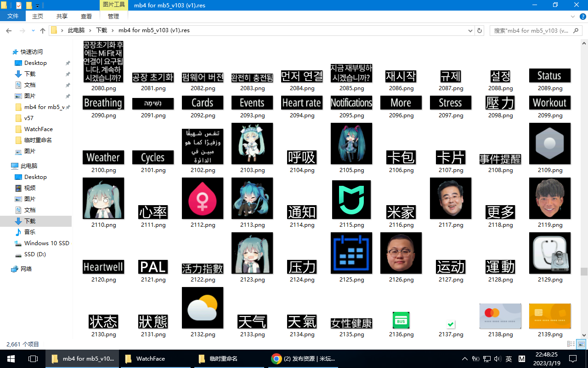Image resolution: width=588 pixels, height=368 pixels.
Task: Select the weather cloud sun 2132.png
Action: (203, 308)
